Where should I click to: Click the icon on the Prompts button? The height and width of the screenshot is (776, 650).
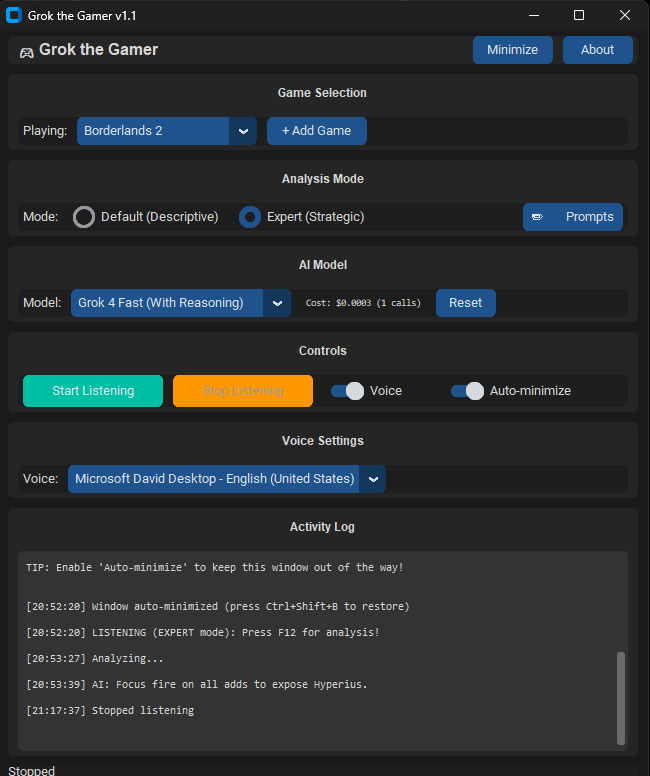coord(538,217)
